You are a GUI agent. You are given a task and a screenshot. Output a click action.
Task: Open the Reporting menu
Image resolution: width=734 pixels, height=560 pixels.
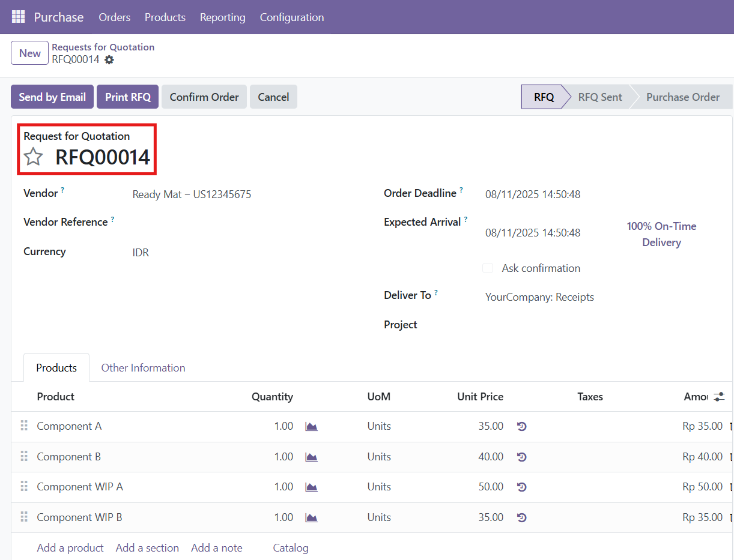click(x=222, y=17)
